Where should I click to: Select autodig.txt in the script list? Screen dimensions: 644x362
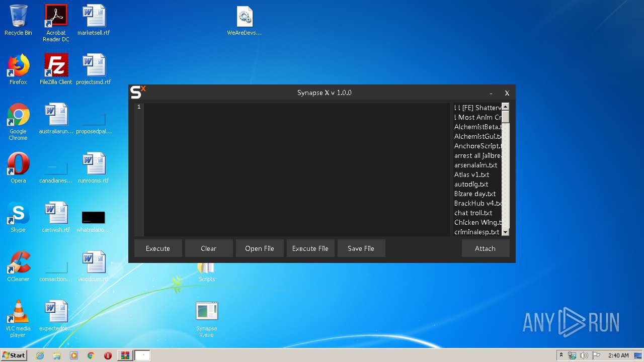pyautogui.click(x=477, y=184)
